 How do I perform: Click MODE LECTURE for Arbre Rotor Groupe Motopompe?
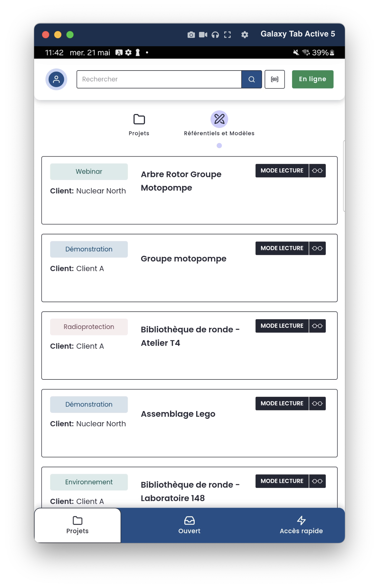[x=282, y=171]
